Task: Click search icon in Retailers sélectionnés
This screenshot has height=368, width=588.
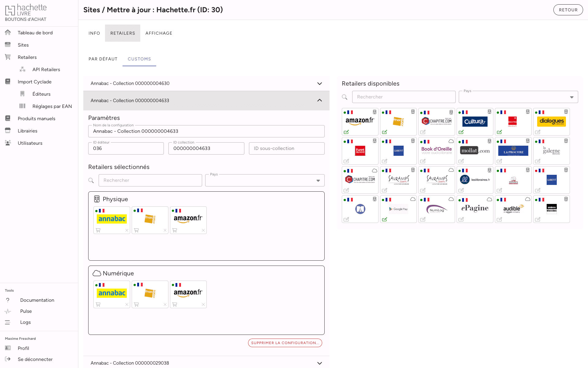Action: (91, 180)
